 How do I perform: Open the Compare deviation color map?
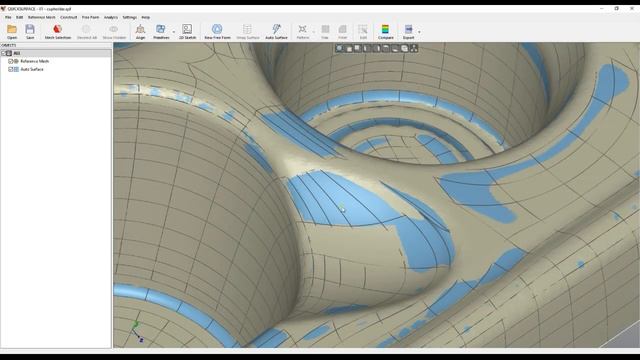coord(385,31)
